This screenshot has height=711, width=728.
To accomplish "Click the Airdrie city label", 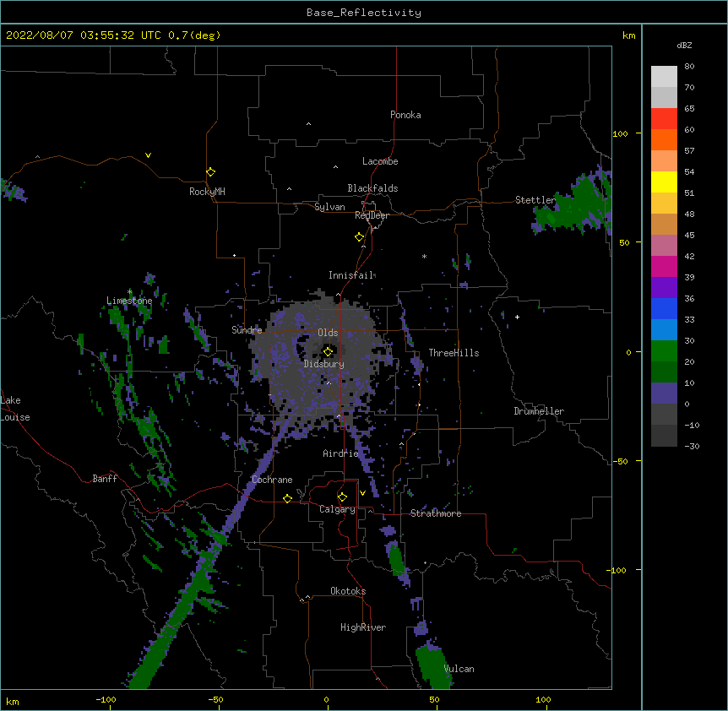I will click(x=340, y=453).
